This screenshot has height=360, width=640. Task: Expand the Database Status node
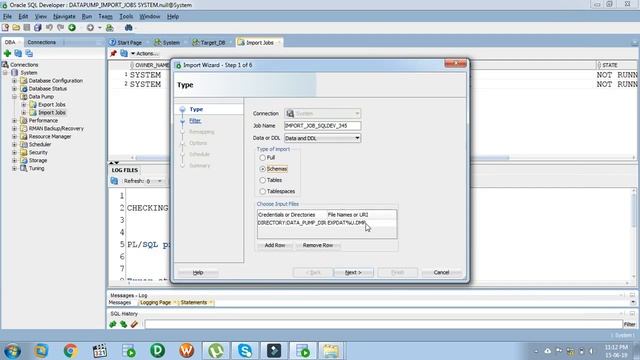point(15,89)
